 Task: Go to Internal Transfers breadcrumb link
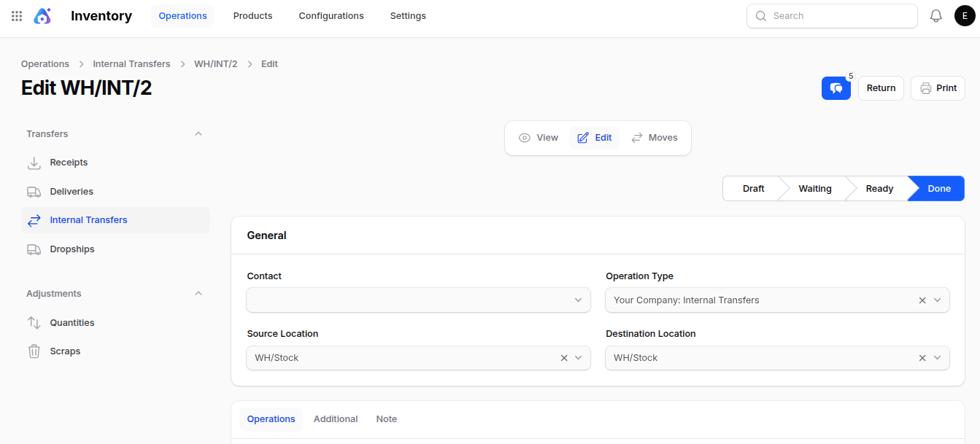click(x=131, y=64)
